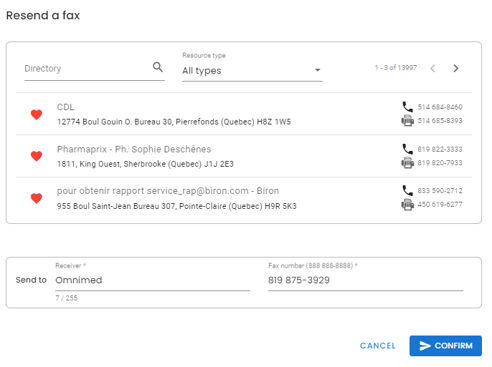Click the Directory search magnifier icon
This screenshot has height=367, width=492.
coord(158,67)
